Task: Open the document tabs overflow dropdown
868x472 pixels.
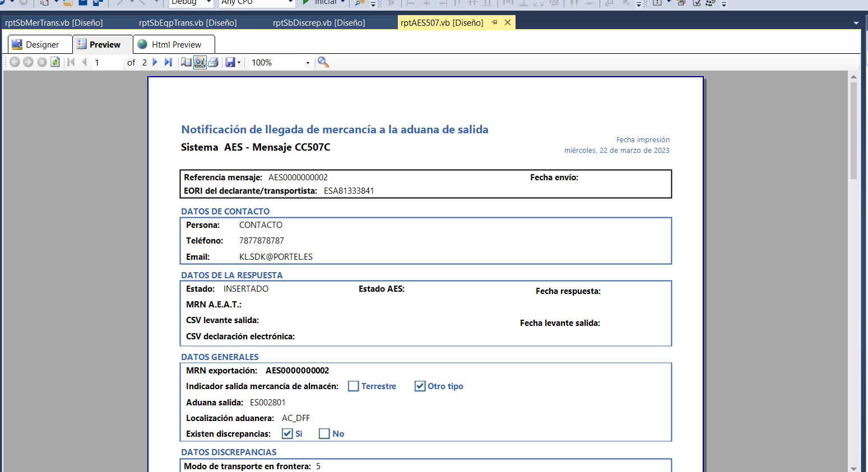Action: pos(856,23)
